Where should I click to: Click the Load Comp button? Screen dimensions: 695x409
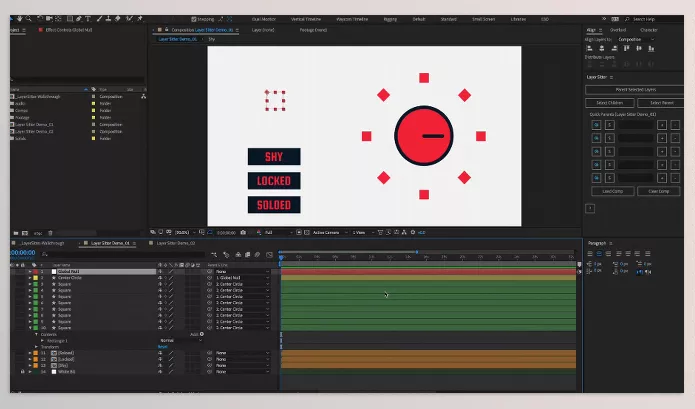point(613,191)
